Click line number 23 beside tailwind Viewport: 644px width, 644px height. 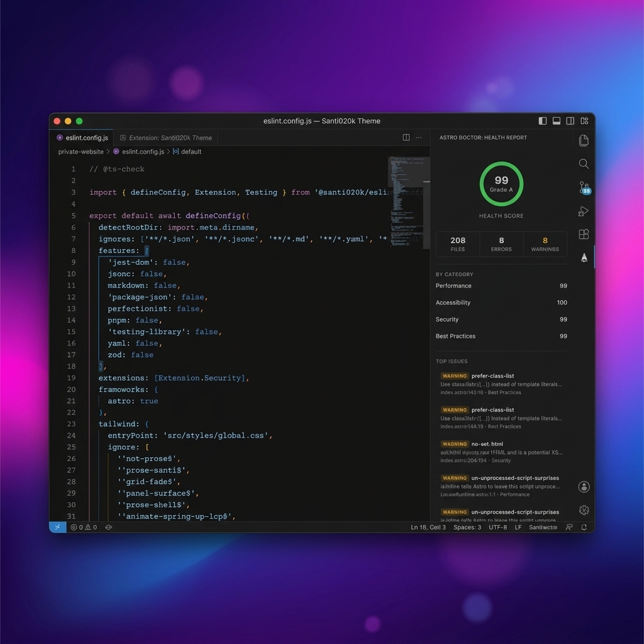tap(71, 424)
